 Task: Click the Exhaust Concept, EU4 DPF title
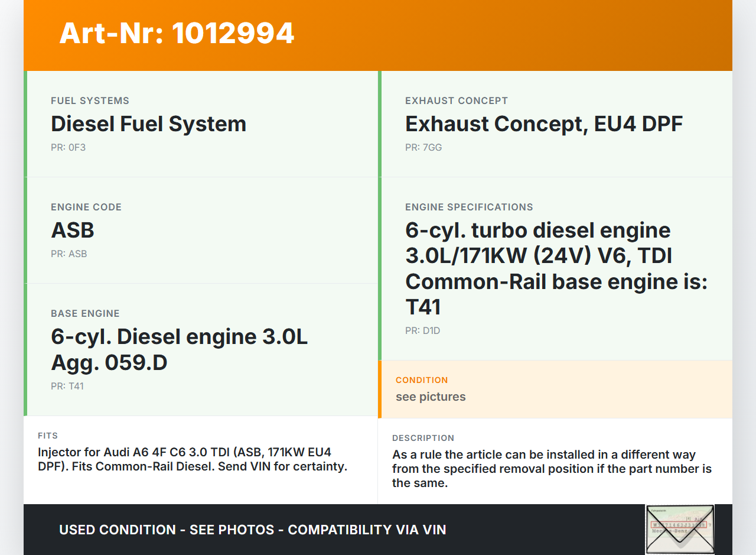(x=543, y=124)
